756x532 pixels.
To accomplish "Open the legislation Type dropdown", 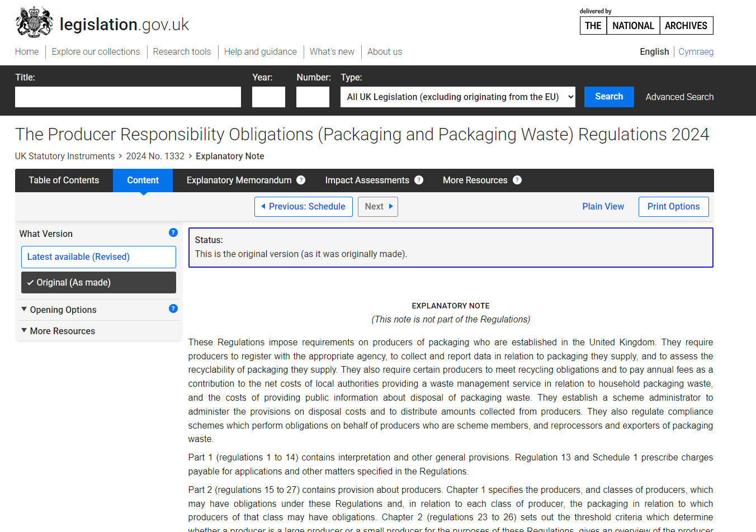I will coord(457,97).
